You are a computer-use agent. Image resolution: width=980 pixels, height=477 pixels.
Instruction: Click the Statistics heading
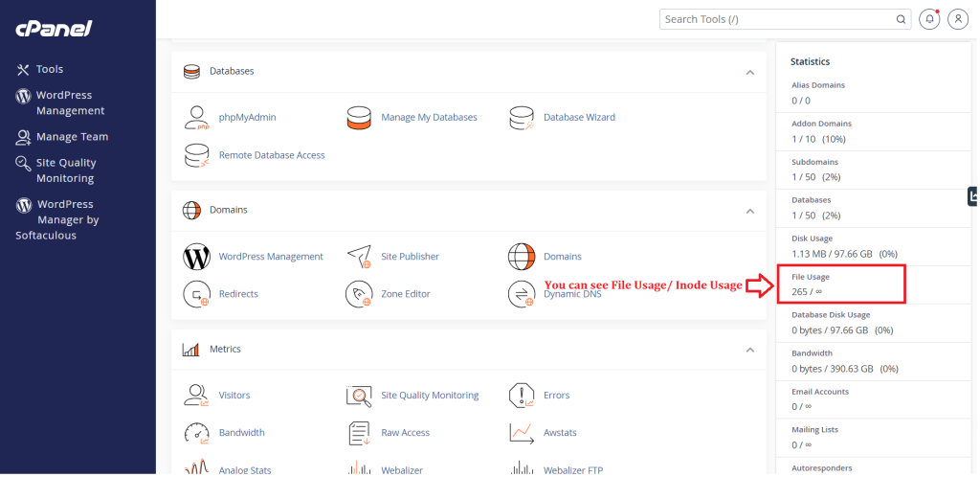[810, 62]
